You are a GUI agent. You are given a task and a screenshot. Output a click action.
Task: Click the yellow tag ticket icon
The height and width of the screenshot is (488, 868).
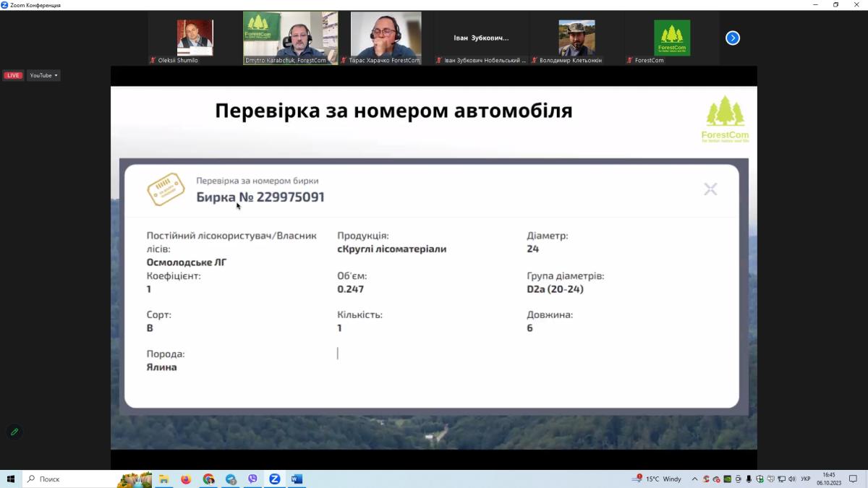pos(166,189)
